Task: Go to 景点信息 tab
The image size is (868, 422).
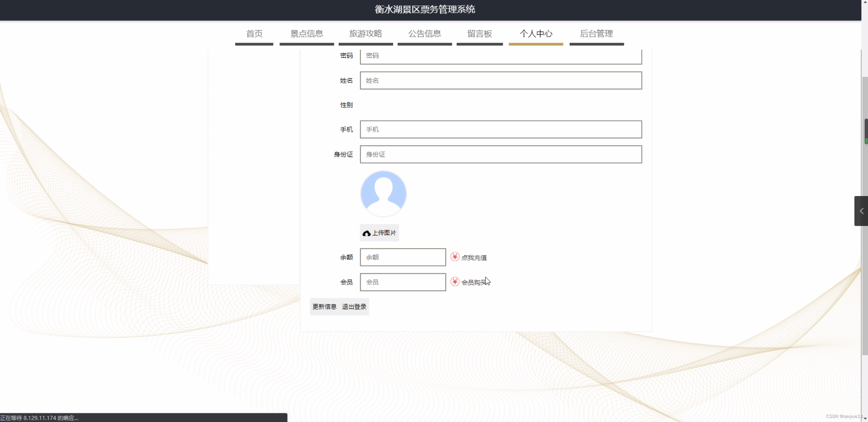Action: (306, 34)
